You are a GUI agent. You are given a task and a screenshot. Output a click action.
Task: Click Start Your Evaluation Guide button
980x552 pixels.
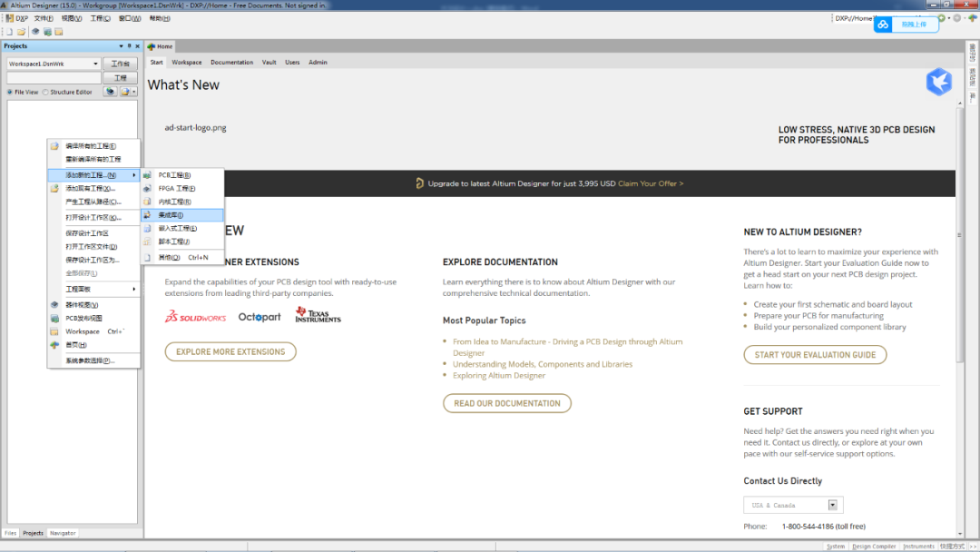815,354
